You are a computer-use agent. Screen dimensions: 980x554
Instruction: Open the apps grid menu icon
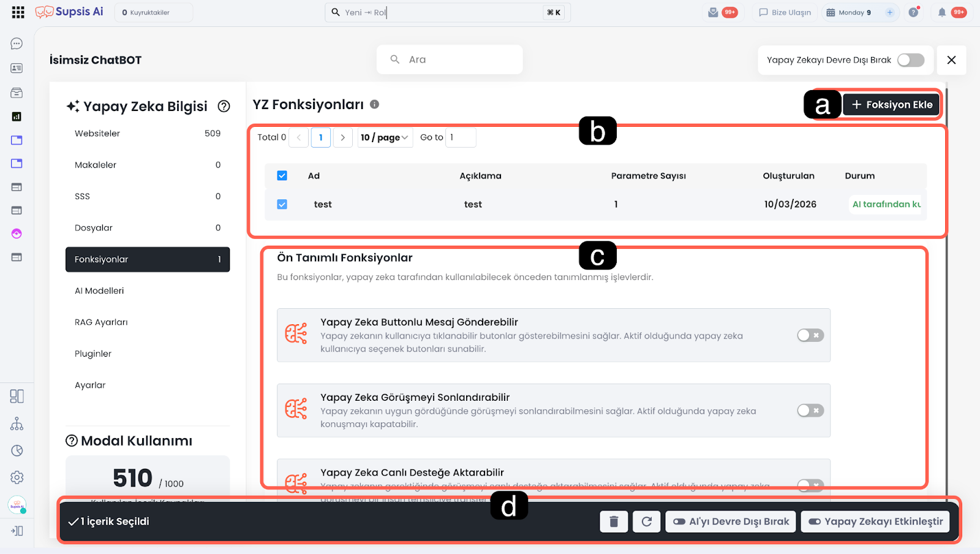(18, 12)
